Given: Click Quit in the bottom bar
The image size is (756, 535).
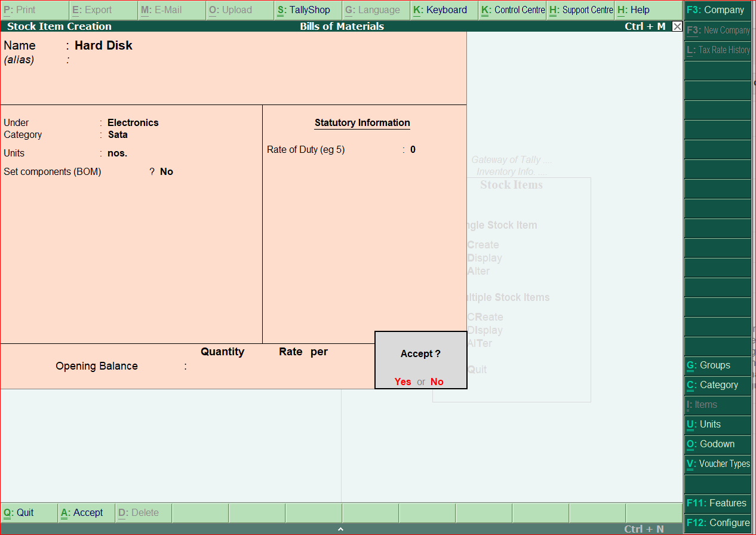Looking at the screenshot, I should tap(29, 512).
